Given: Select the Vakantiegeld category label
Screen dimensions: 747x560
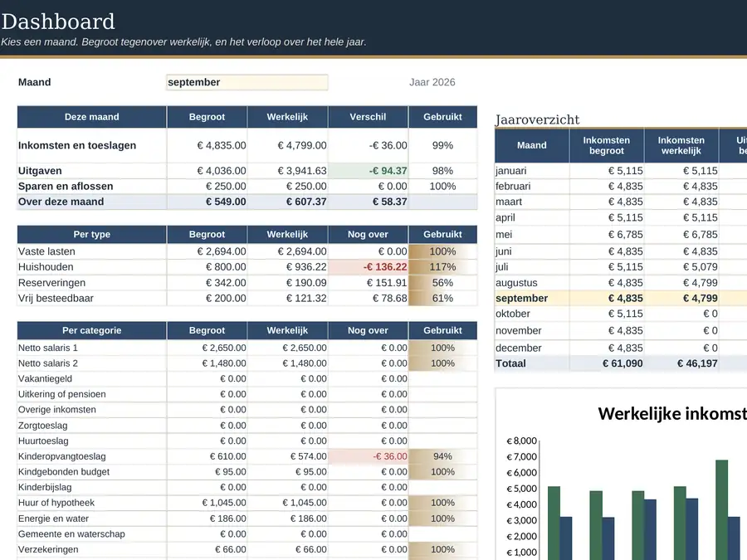Looking at the screenshot, I should 46,379.
